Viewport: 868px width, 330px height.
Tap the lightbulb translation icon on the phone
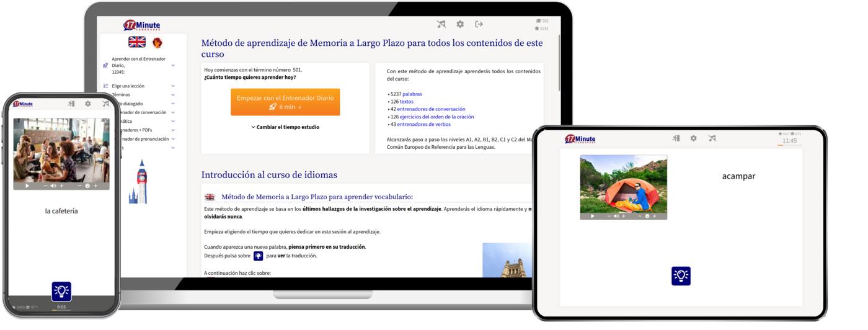[61, 291]
